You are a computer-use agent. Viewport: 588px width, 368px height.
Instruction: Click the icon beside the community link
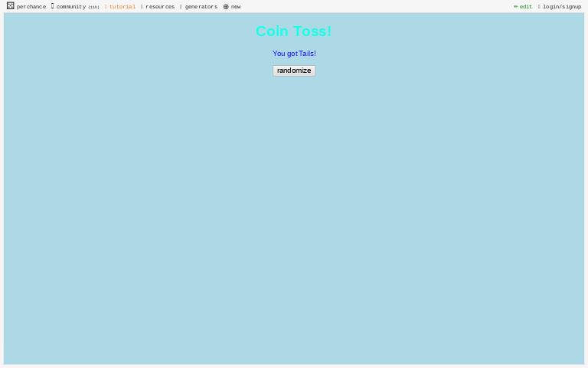tap(52, 6)
